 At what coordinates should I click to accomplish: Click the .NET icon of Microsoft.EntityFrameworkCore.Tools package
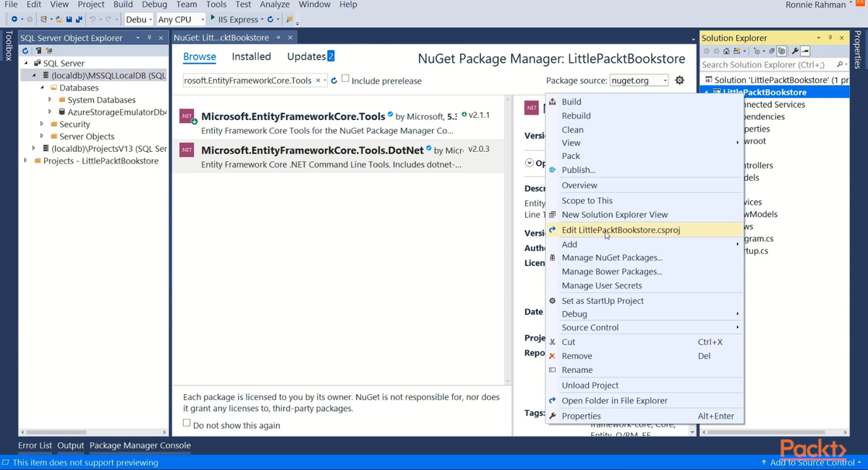coord(187,116)
